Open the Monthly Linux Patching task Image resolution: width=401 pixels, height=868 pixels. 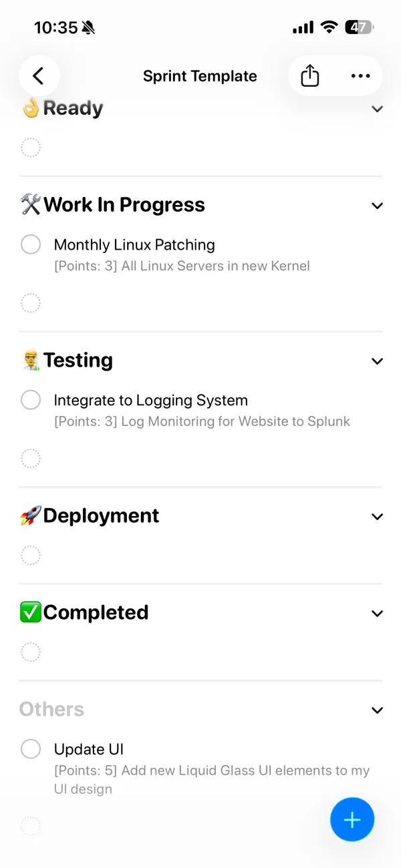tap(134, 244)
